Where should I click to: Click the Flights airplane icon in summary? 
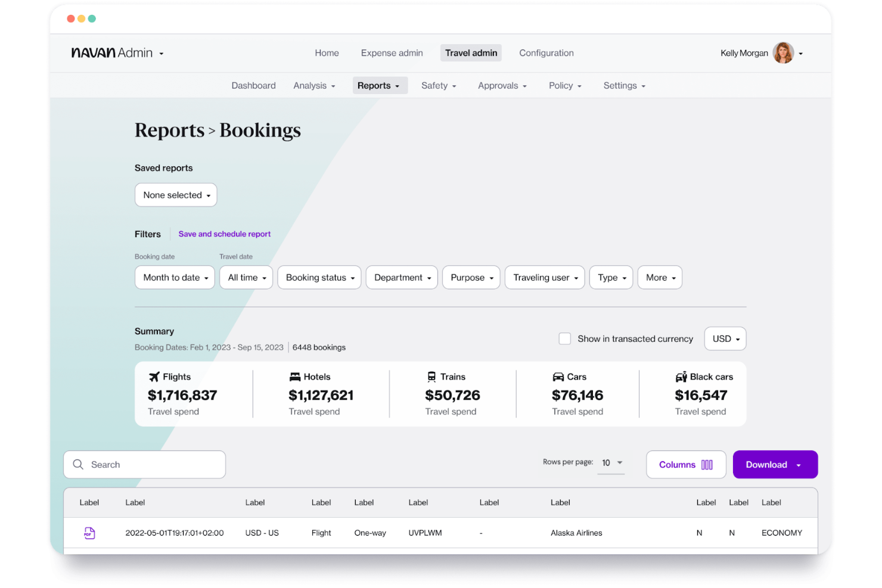click(x=154, y=377)
